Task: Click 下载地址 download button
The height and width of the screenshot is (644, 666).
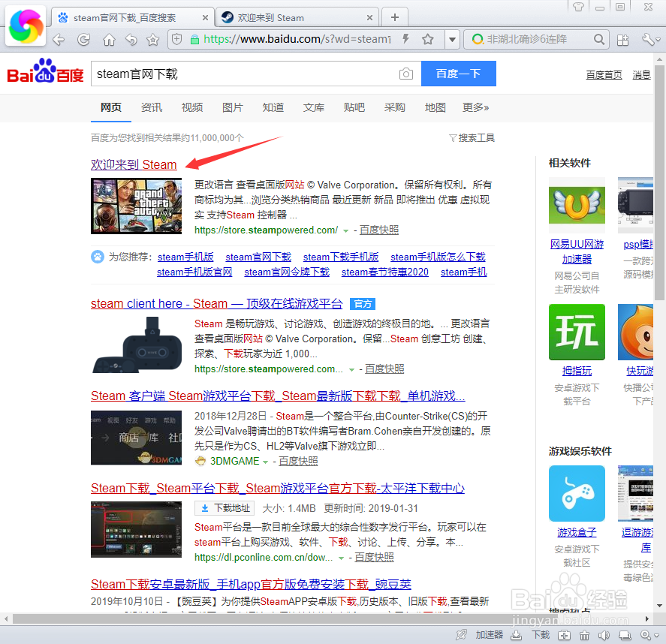Action: coord(225,508)
